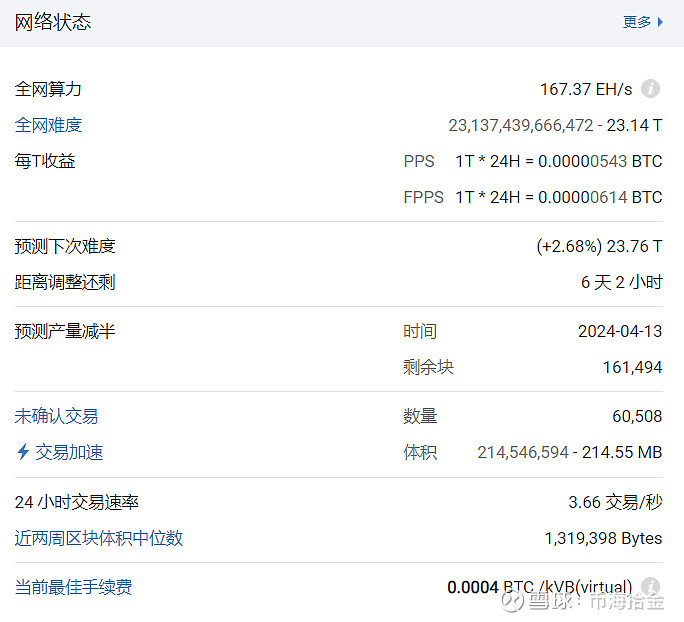Select the 3.66 交易/秒 value

616,502
